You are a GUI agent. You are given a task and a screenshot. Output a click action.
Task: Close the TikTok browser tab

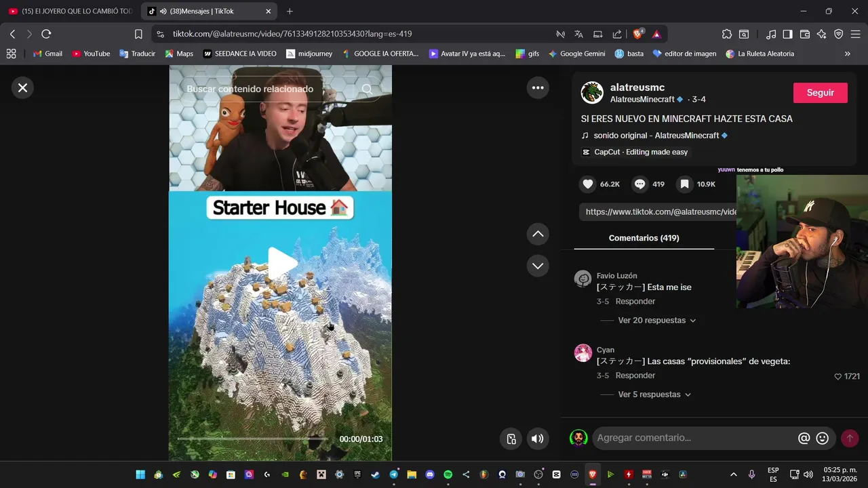coord(269,12)
